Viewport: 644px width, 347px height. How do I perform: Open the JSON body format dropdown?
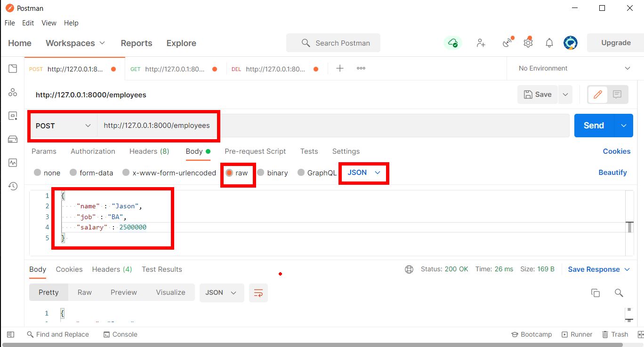tap(363, 173)
